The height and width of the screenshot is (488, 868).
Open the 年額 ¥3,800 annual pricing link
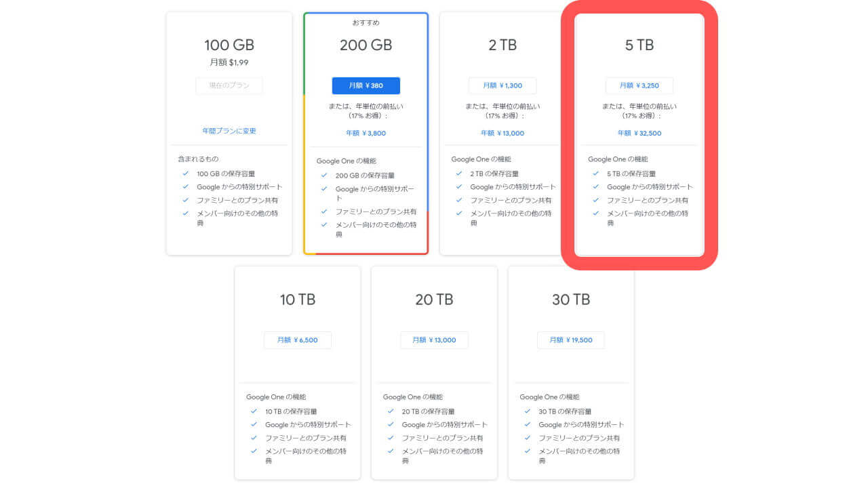pos(366,133)
